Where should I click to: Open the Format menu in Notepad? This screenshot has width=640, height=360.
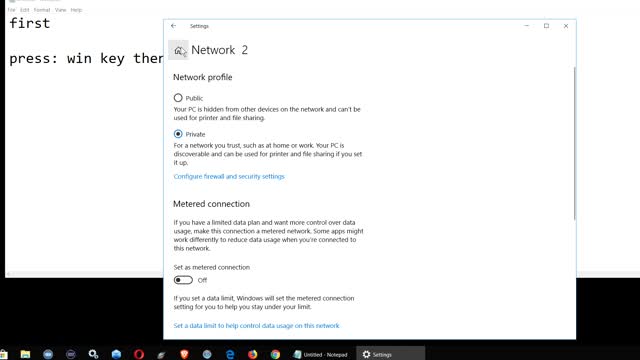[42, 10]
